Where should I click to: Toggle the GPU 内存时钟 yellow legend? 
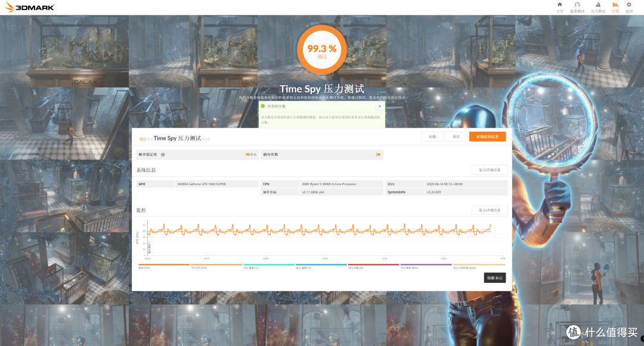point(479,266)
